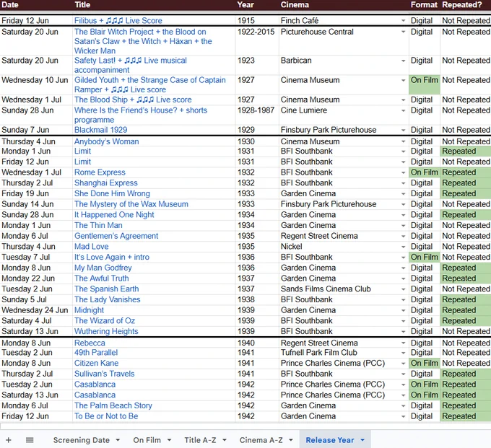Screen dimensions: 491x448
Task: Select the Format column header
Action: pos(424,5)
